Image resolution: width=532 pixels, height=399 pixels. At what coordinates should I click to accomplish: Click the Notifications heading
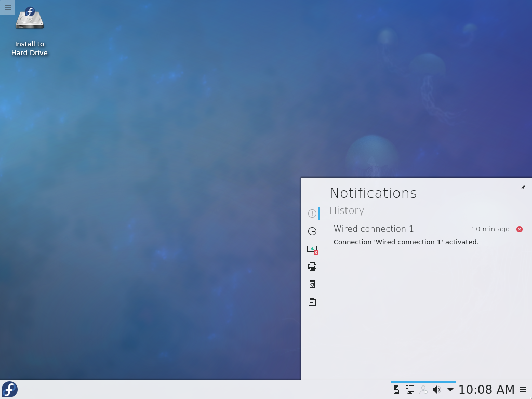(x=373, y=193)
